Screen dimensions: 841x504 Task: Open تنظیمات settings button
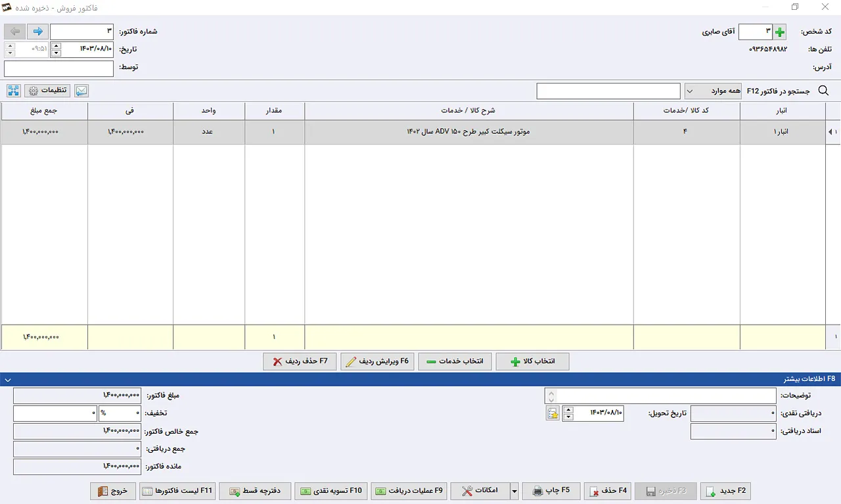click(47, 91)
